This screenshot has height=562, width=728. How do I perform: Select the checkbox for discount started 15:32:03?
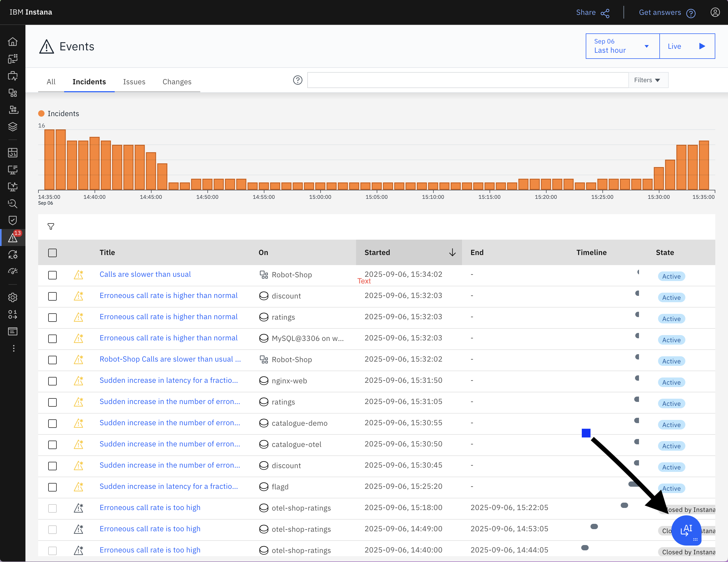coord(52,297)
